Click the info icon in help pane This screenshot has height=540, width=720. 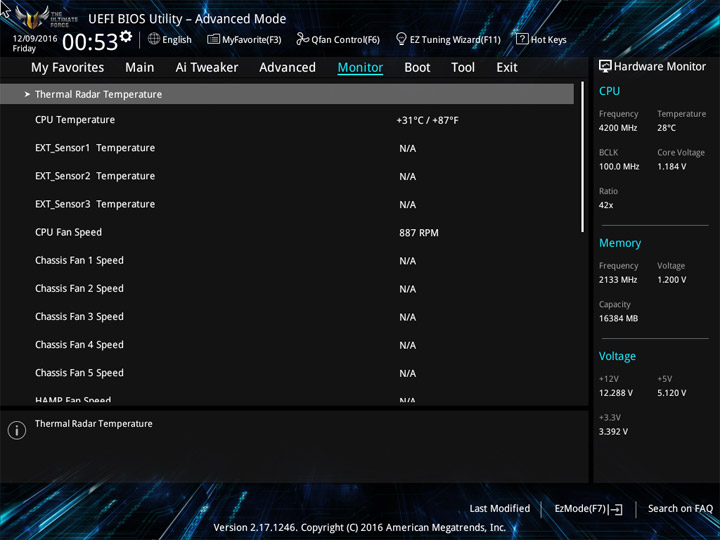coord(17,430)
